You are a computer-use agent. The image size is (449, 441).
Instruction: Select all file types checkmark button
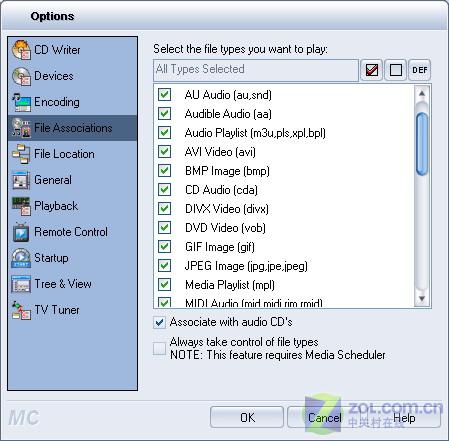click(371, 70)
